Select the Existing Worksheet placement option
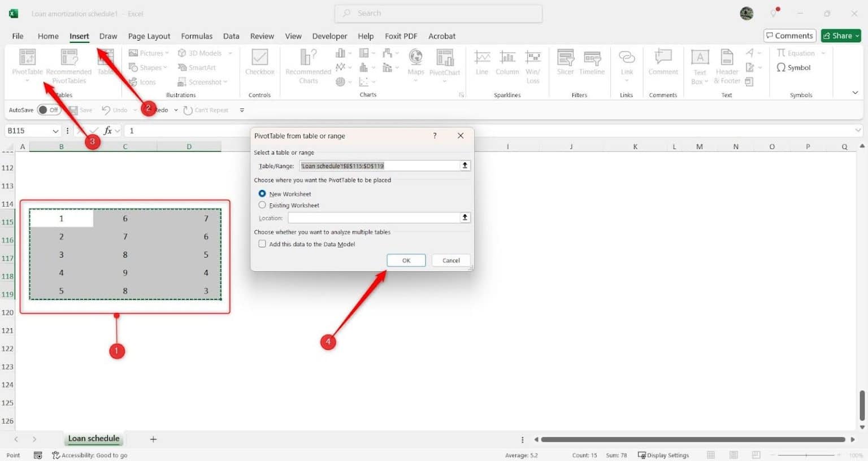 (262, 205)
